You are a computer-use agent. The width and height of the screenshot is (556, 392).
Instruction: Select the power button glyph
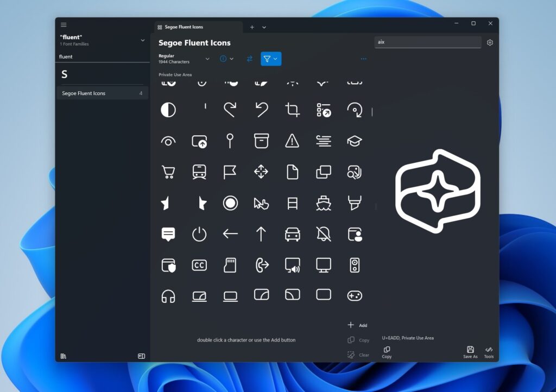coord(199,233)
